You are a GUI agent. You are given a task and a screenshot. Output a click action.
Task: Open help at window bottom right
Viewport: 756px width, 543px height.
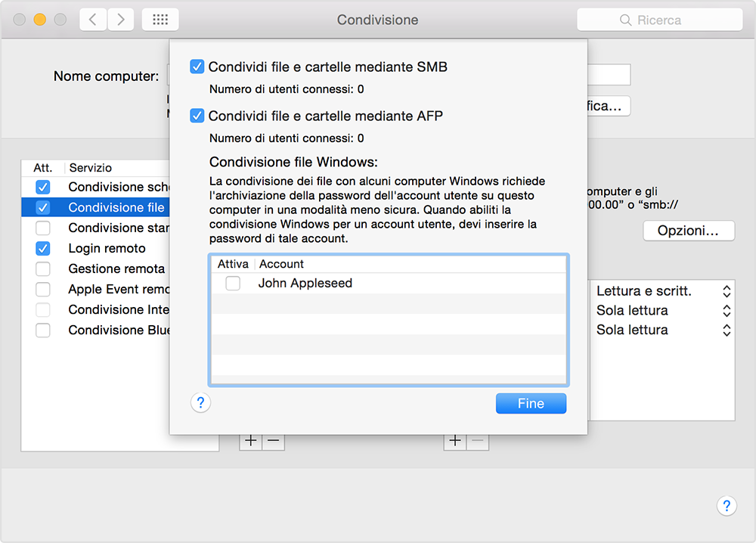[726, 506]
